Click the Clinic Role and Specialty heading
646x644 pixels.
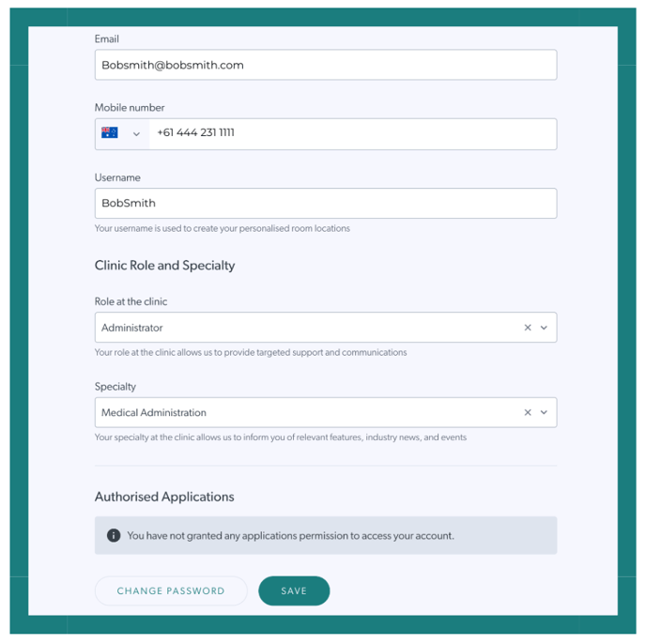coord(165,266)
